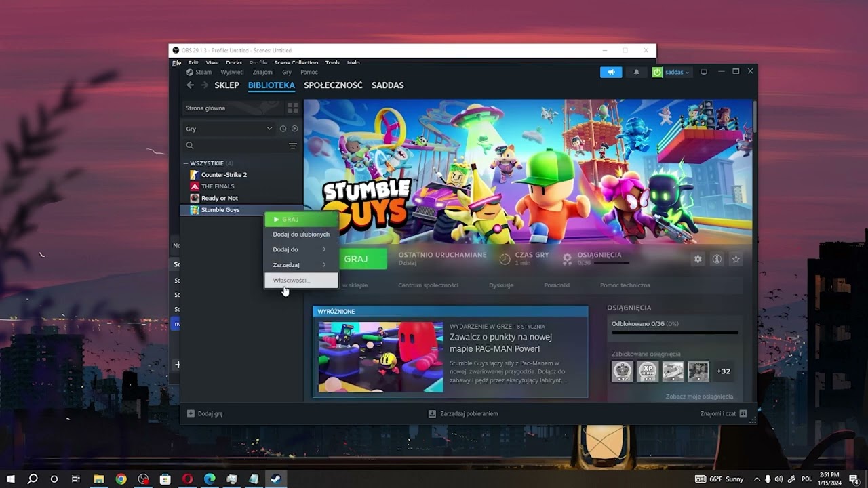Open File Explorer from the taskbar
Viewport: 868px width, 488px height.
tap(98, 479)
